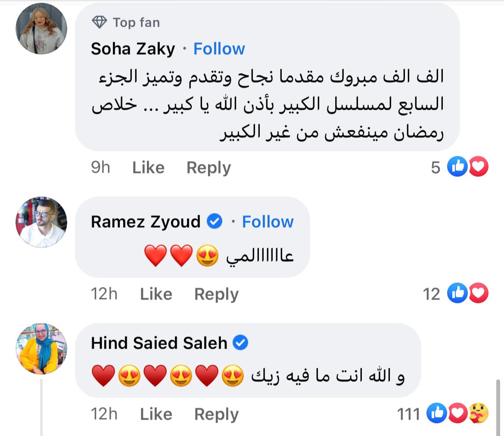Click the Top fan diamond badge icon
The height and width of the screenshot is (436, 504).
(x=100, y=22)
